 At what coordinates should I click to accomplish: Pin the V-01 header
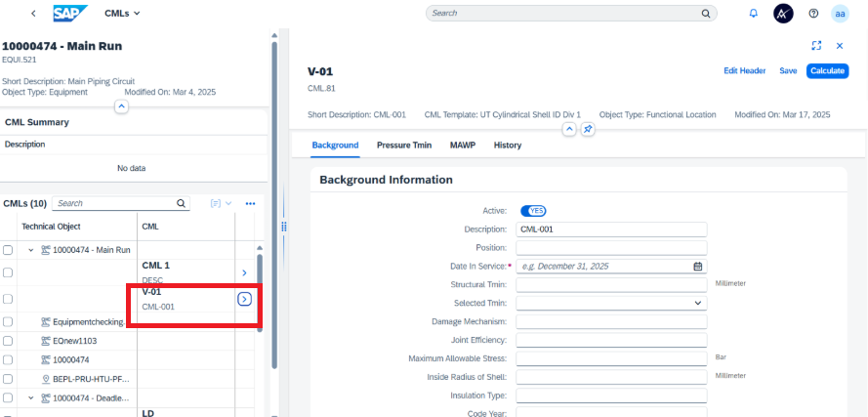click(588, 130)
